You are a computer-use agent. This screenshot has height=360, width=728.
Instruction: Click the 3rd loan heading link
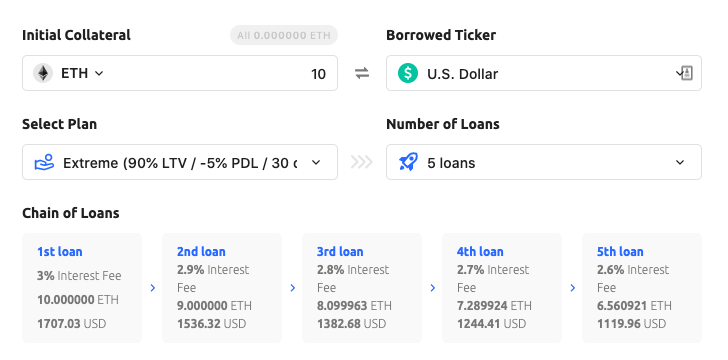click(x=340, y=252)
